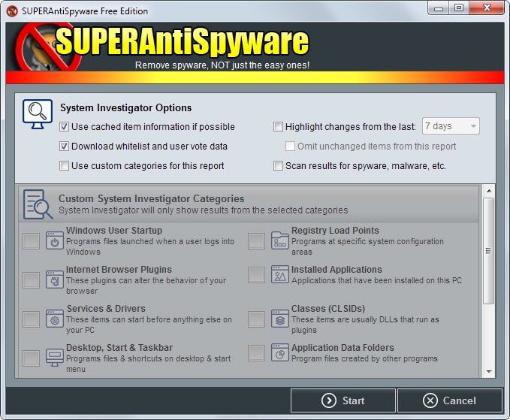510x420 pixels.
Task: Click the categories list scroll up arrow
Action: [x=489, y=191]
